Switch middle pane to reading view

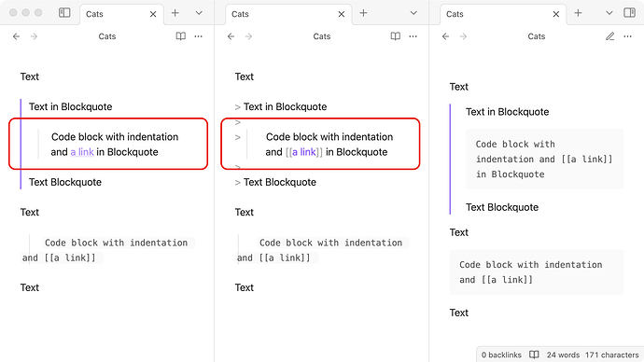(x=396, y=36)
